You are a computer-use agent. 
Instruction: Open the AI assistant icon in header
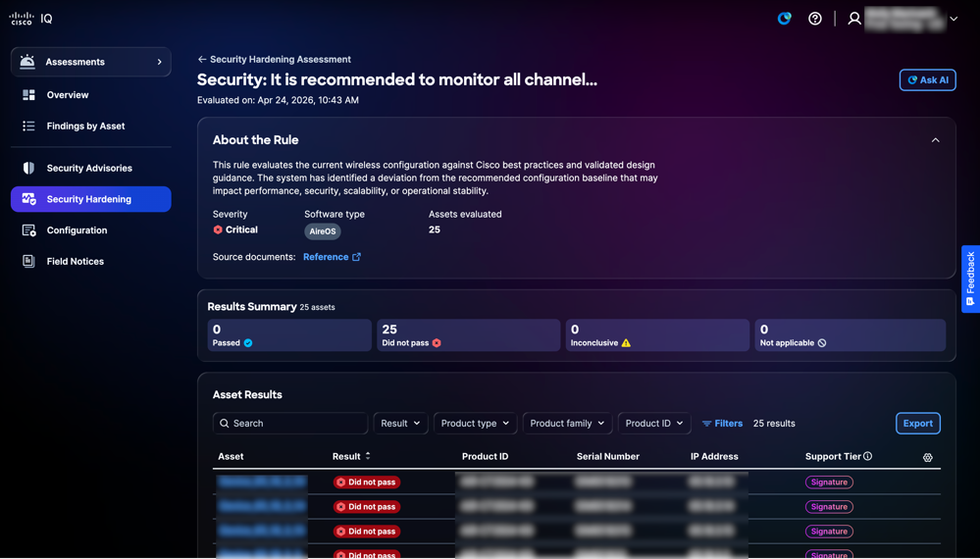[784, 19]
